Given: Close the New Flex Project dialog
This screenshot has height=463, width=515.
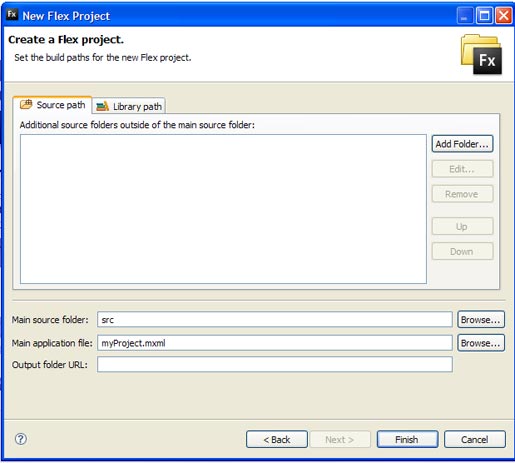Looking at the screenshot, I should (x=504, y=16).
